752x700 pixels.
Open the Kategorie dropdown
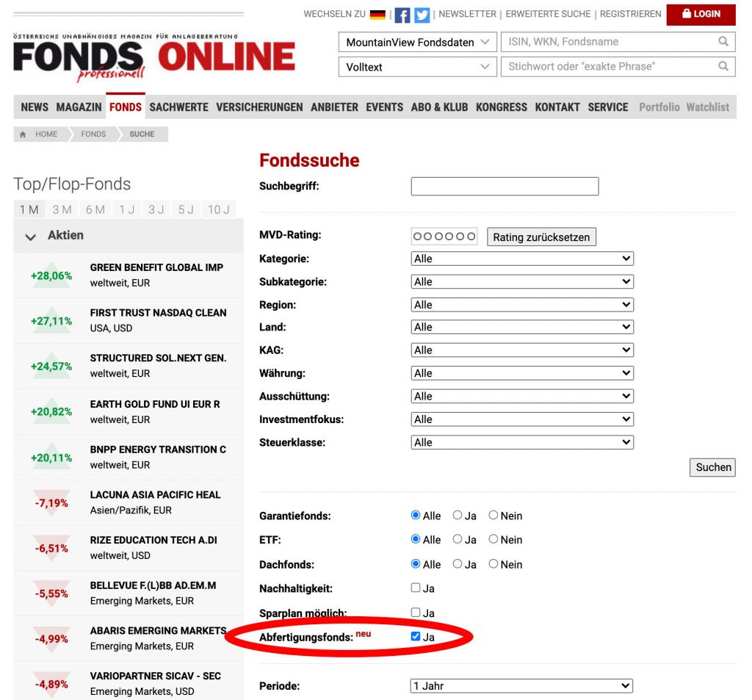coord(522,259)
